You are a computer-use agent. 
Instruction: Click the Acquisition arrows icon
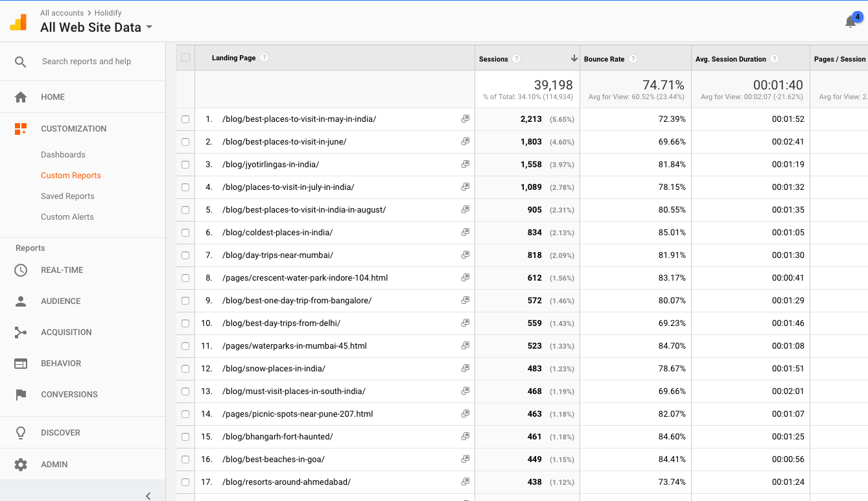(x=21, y=332)
